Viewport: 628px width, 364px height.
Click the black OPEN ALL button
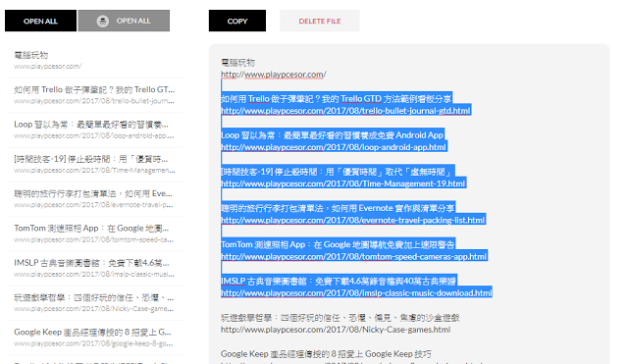pos(40,21)
